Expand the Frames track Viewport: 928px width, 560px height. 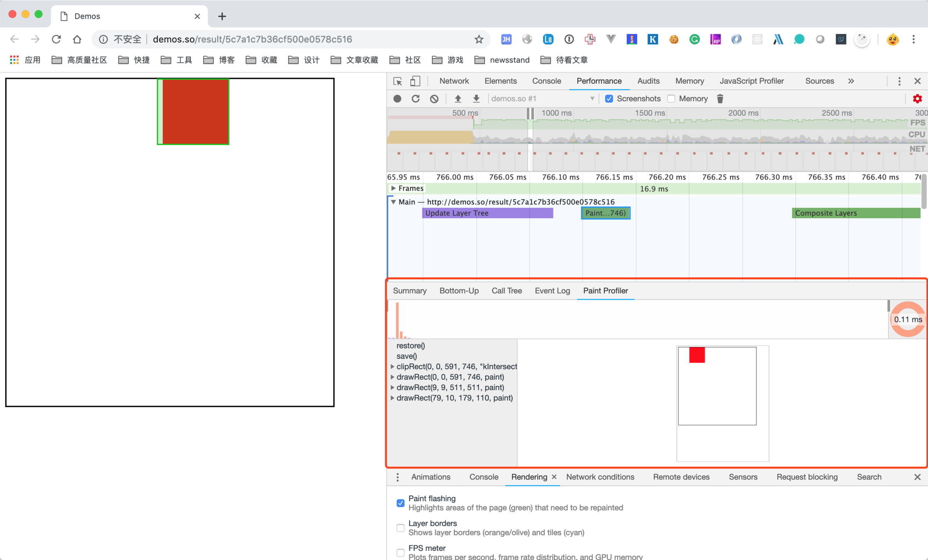pyautogui.click(x=393, y=188)
